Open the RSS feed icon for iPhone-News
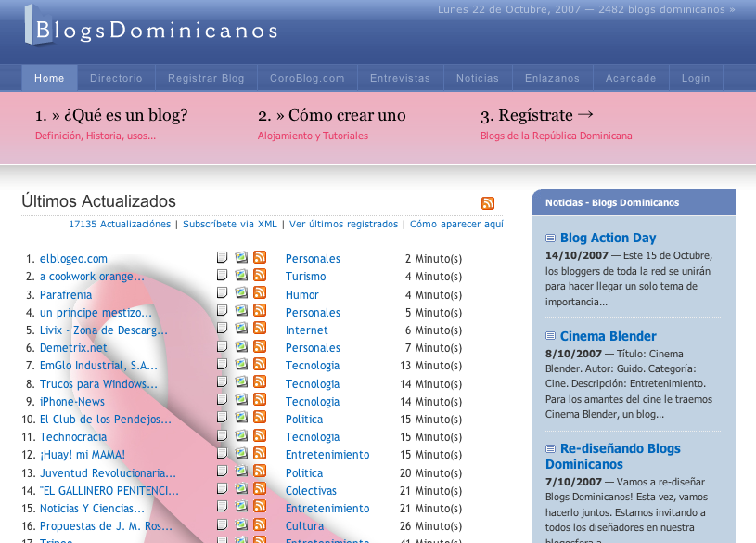Screen dimensions: 756x543 pyautogui.click(x=260, y=400)
